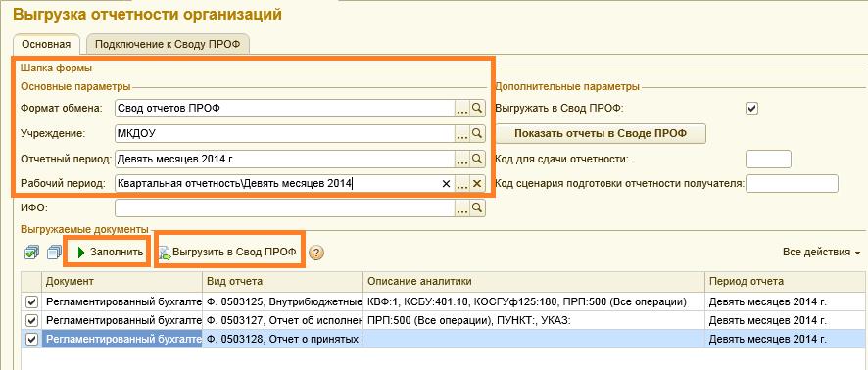Select Период отчета cell in Ф. 0503125 row

[786, 302]
